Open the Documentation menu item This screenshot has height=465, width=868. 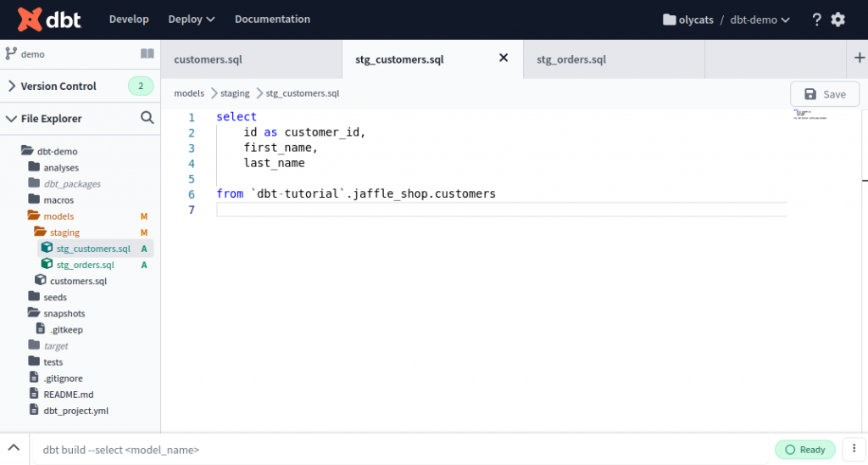272,20
